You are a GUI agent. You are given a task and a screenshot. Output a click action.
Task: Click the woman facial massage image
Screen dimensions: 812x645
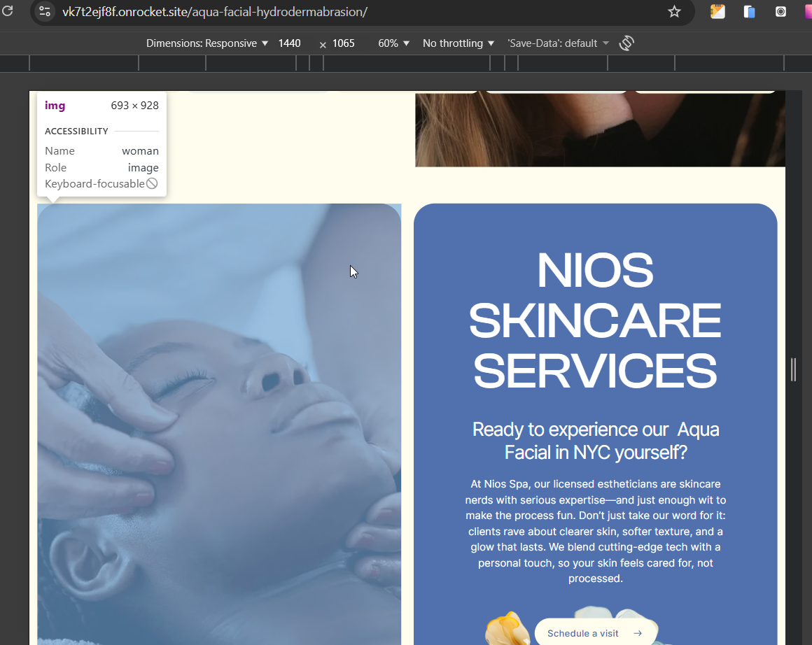219,424
